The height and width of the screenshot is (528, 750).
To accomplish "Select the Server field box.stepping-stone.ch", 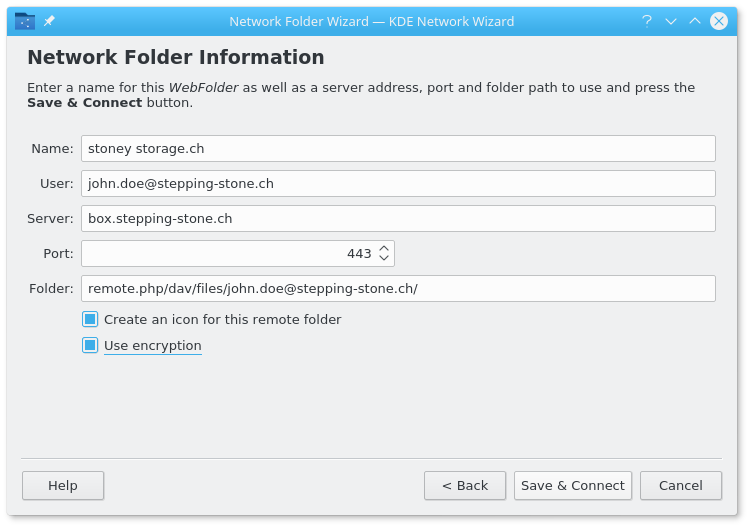I will click(x=398, y=218).
